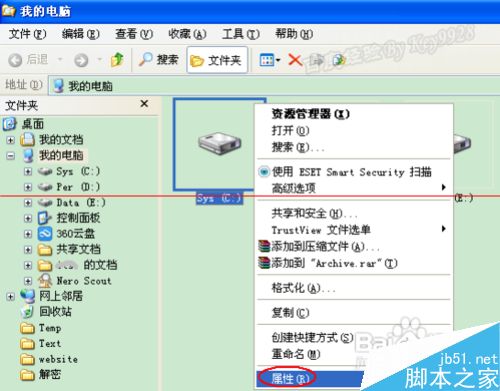Select the Sys (C:) drive tree icon

pos(45,172)
